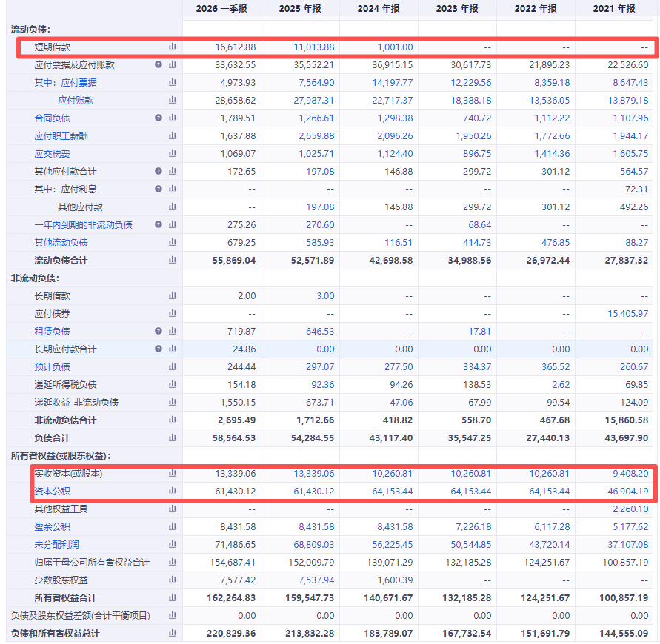Open chart icon for 合同负债 row
Image resolution: width=660 pixels, height=644 pixels.
pyautogui.click(x=172, y=118)
